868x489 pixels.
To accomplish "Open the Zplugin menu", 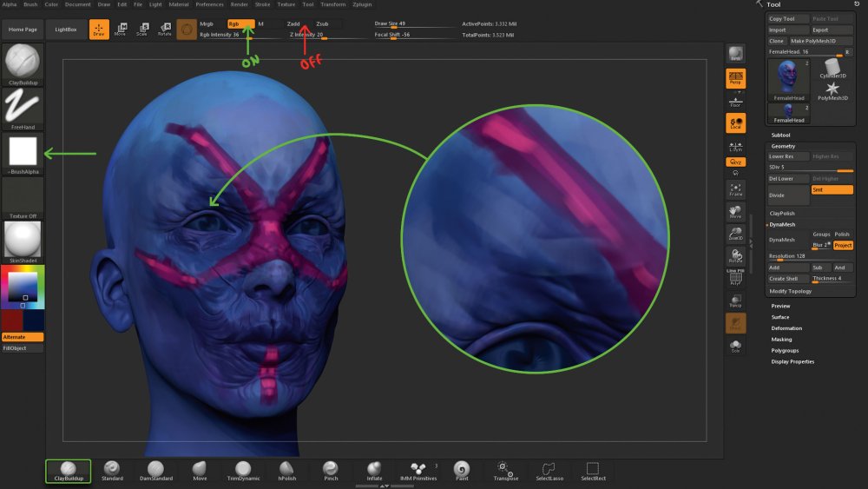I will [362, 4].
